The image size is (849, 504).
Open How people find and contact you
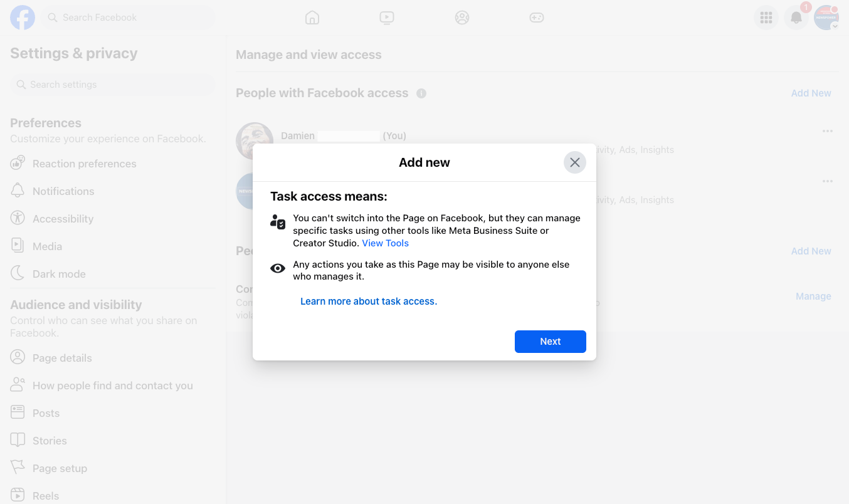[113, 386]
